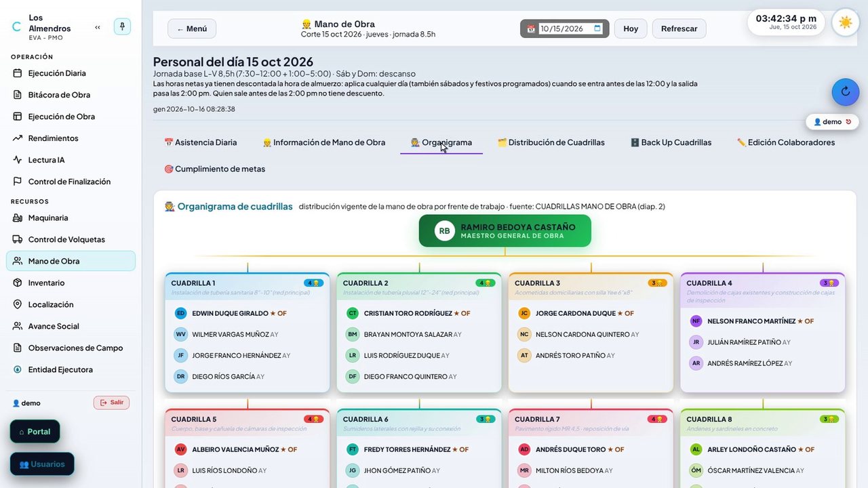Open Inventario from sidebar
Viewport: 868px width, 488px height.
click(71, 283)
